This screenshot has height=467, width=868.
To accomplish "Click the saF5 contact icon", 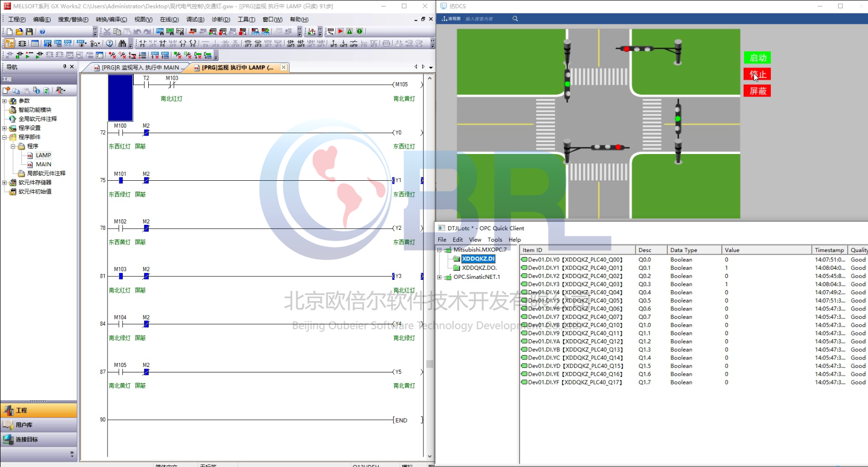I will [x=290, y=44].
